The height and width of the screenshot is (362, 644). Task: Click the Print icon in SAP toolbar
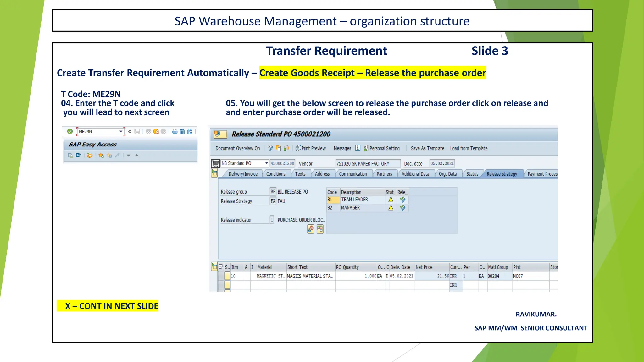175,131
